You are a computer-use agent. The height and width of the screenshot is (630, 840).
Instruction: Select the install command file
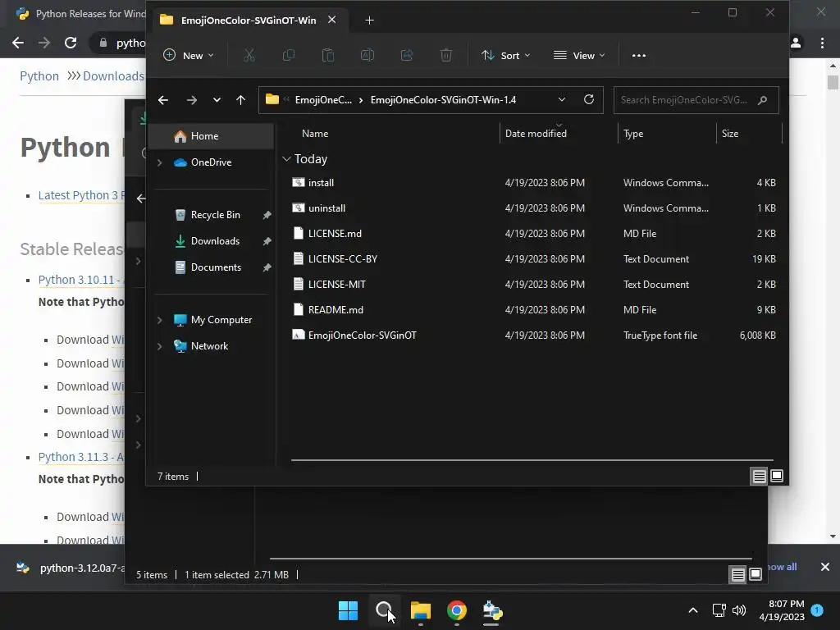(x=532, y=183)
